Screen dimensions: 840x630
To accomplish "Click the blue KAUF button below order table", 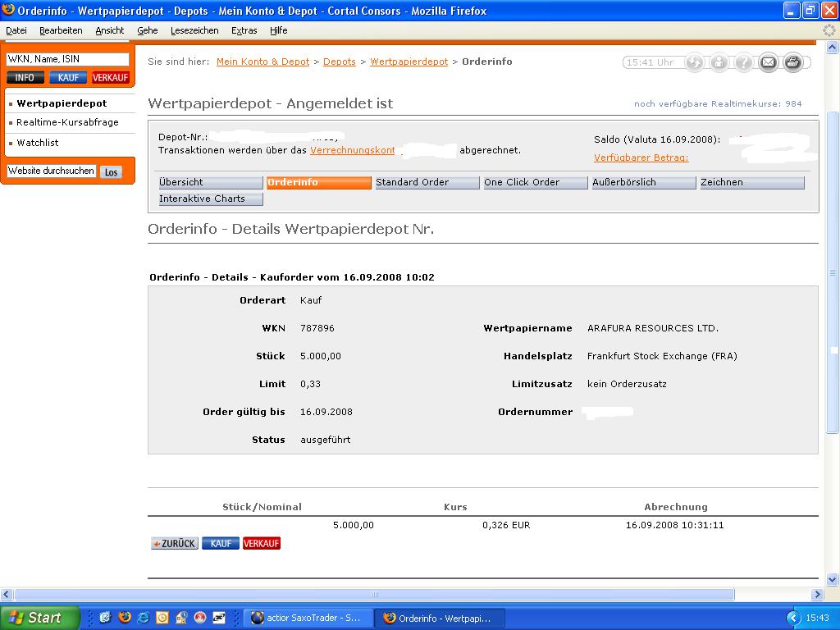I will pos(220,543).
